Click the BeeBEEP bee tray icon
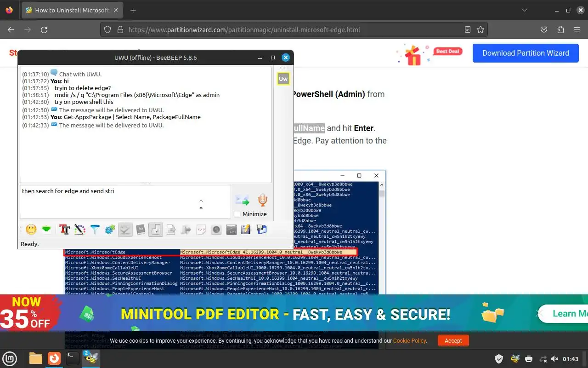 point(515,359)
